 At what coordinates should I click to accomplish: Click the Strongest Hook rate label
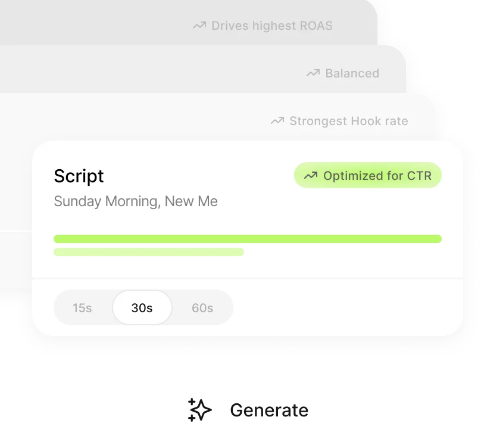pyautogui.click(x=348, y=121)
